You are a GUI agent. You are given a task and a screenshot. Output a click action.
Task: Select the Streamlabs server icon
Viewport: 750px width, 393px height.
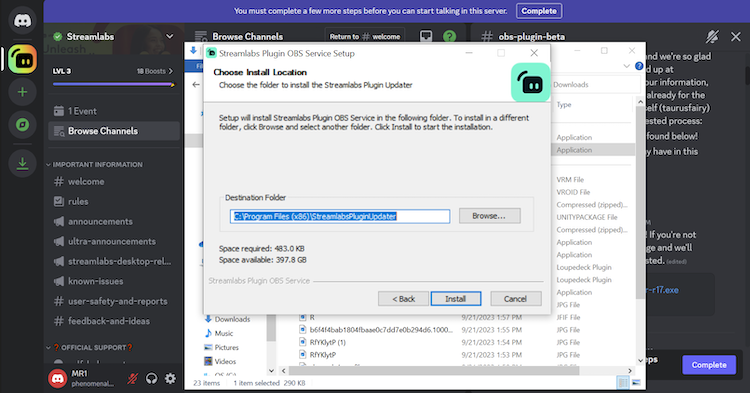point(22,59)
